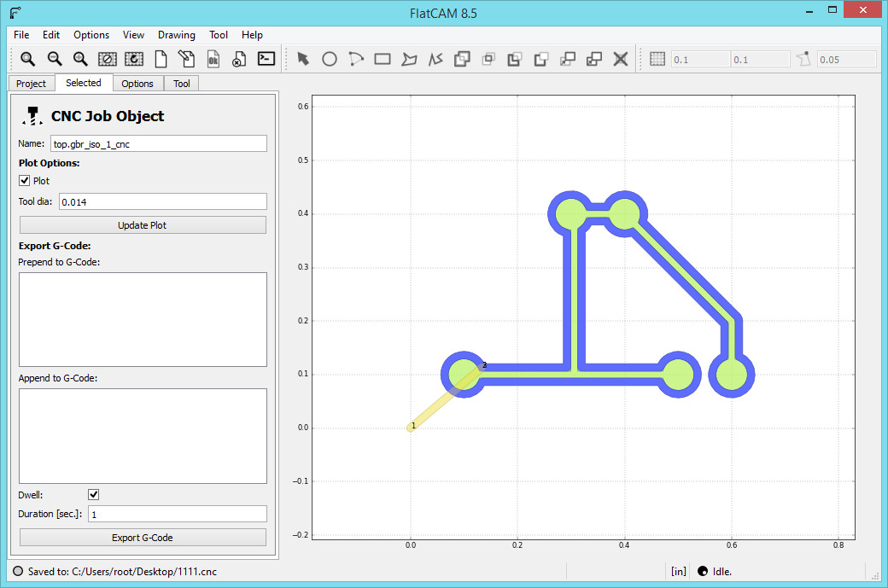The width and height of the screenshot is (888, 588).
Task: Open the Help menu
Action: 252,34
